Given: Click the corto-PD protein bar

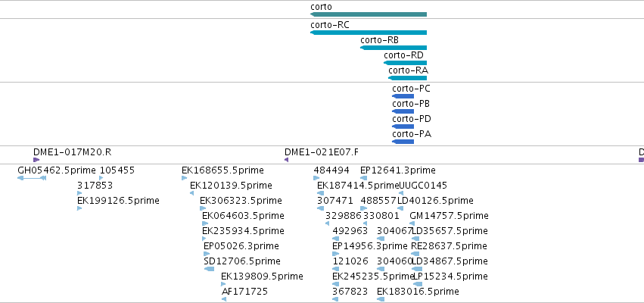Looking at the screenshot, I should tap(403, 127).
